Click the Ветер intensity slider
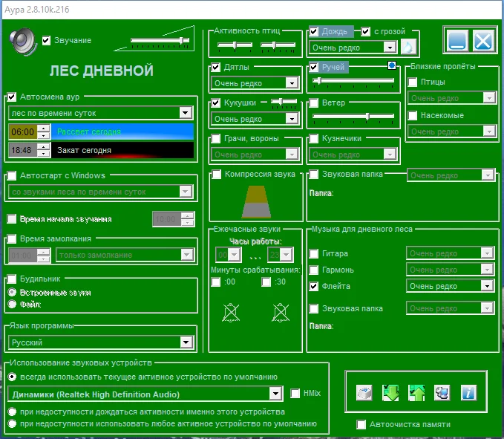Screen dimensions: 504x439 [353, 117]
